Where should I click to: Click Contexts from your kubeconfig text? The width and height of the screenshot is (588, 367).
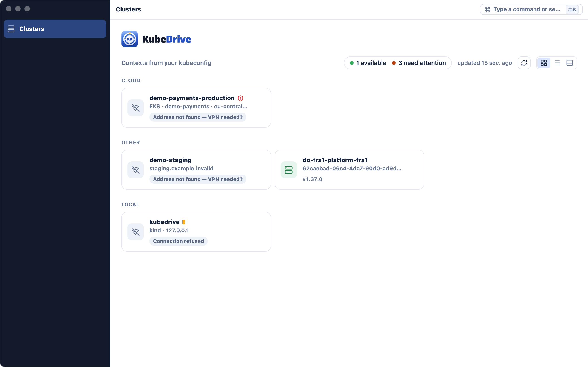tap(166, 63)
